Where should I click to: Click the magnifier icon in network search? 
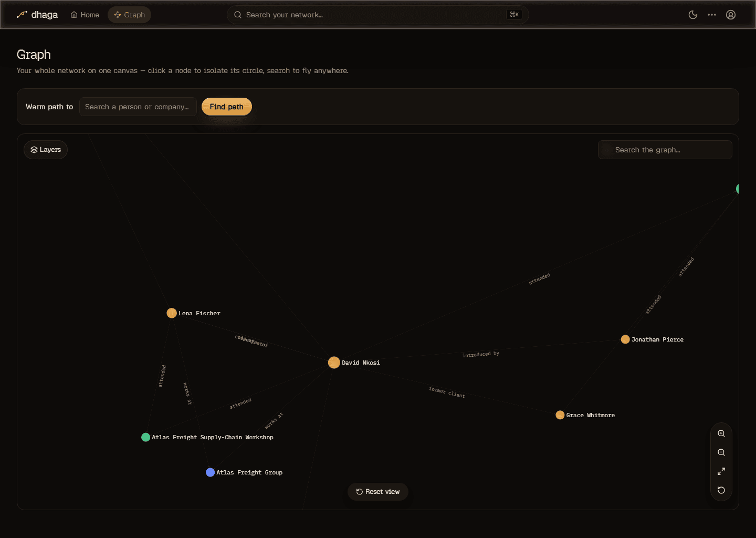click(238, 15)
